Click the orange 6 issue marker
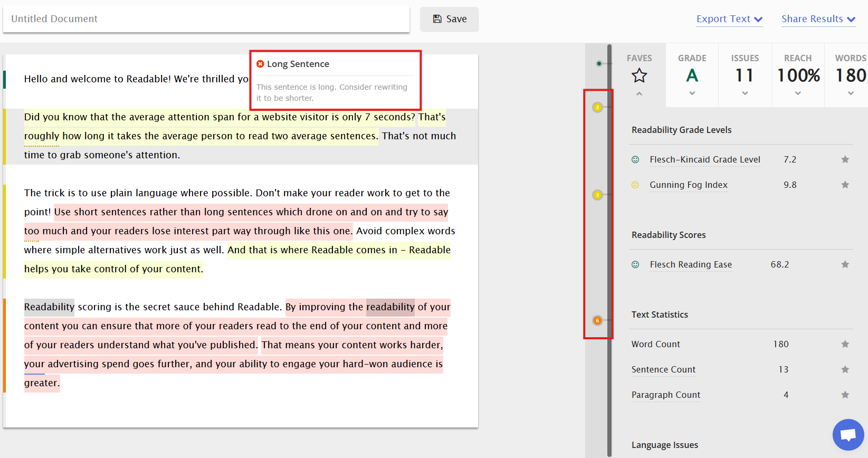This screenshot has width=868, height=458. (x=597, y=320)
